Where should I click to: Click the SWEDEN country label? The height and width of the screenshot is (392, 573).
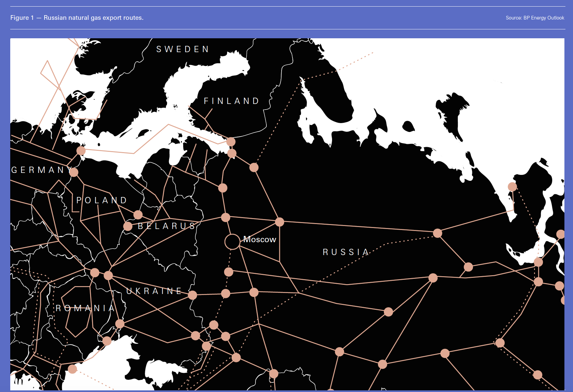coord(183,49)
